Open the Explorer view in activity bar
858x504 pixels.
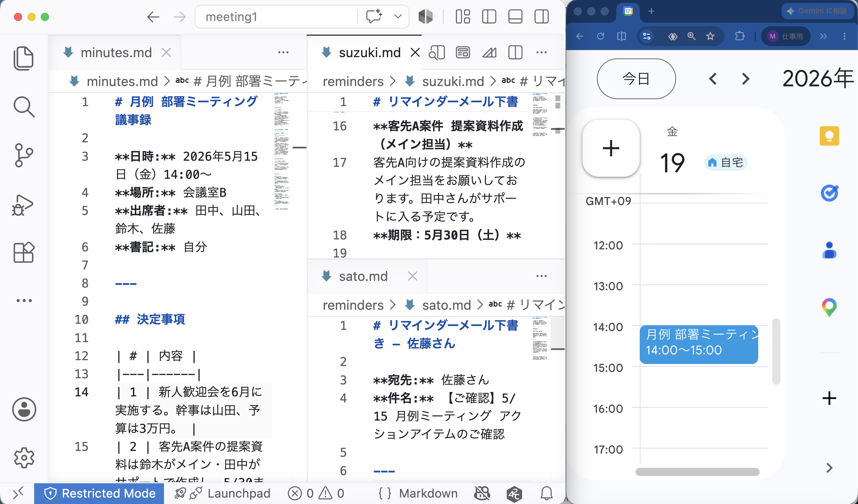tap(23, 58)
